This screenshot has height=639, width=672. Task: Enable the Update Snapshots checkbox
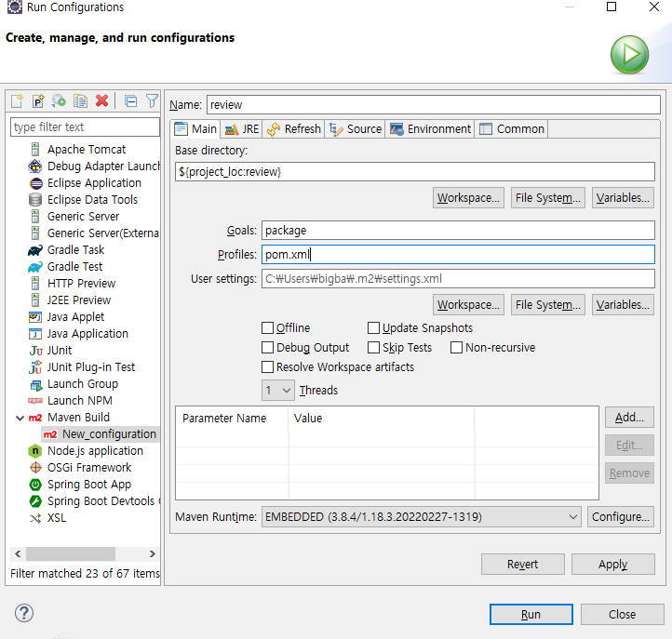pos(374,328)
